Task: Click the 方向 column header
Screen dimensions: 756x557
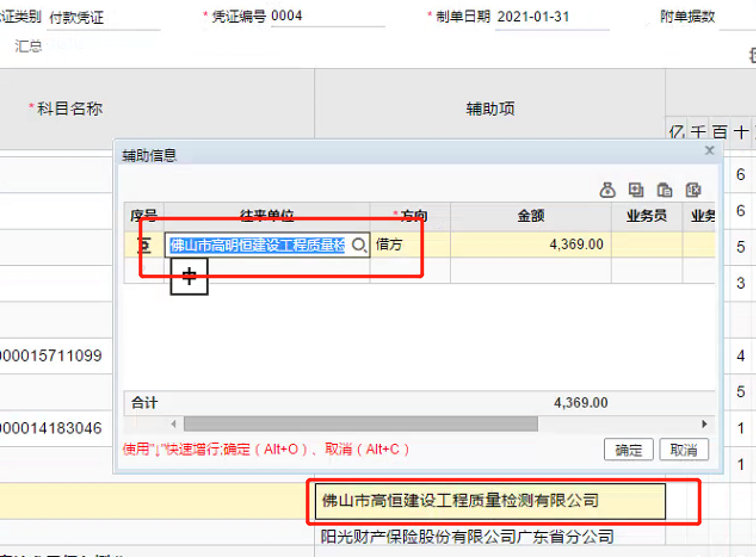Action: click(410, 216)
